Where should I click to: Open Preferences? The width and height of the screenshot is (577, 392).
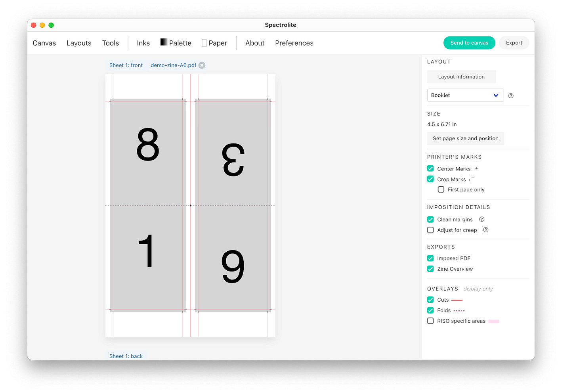tap(294, 43)
